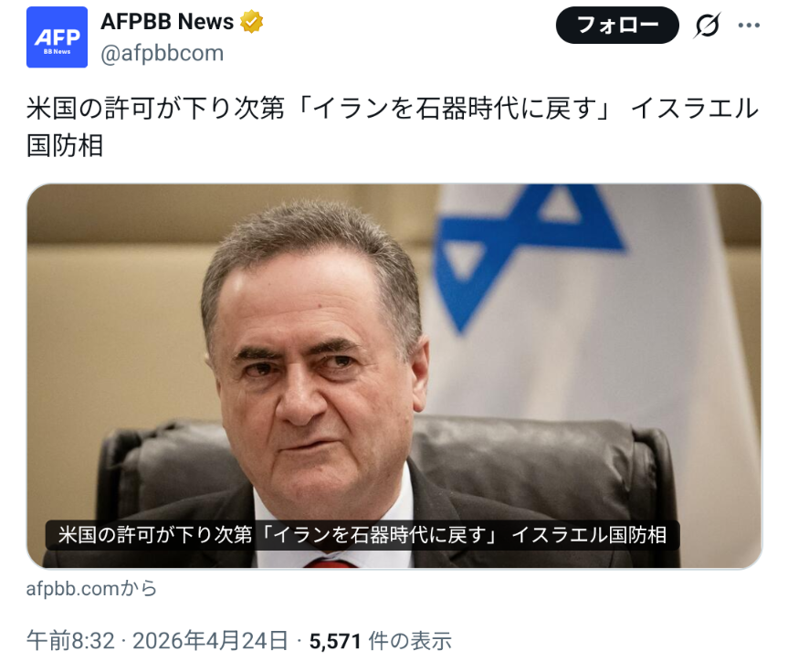The image size is (788, 672).
Task: Open the article card image thumbnail
Action: click(x=394, y=376)
